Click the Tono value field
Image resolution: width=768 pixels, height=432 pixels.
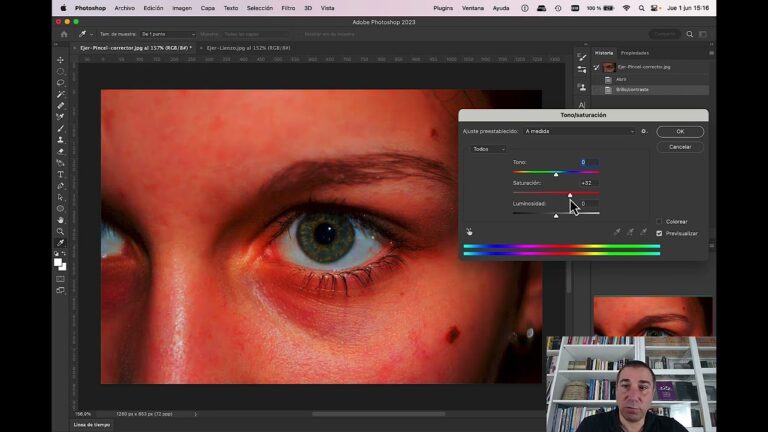(x=587, y=162)
